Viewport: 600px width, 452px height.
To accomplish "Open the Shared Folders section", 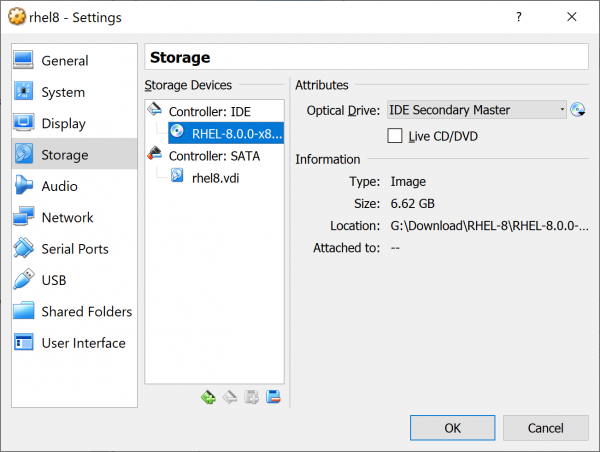I will [x=86, y=311].
